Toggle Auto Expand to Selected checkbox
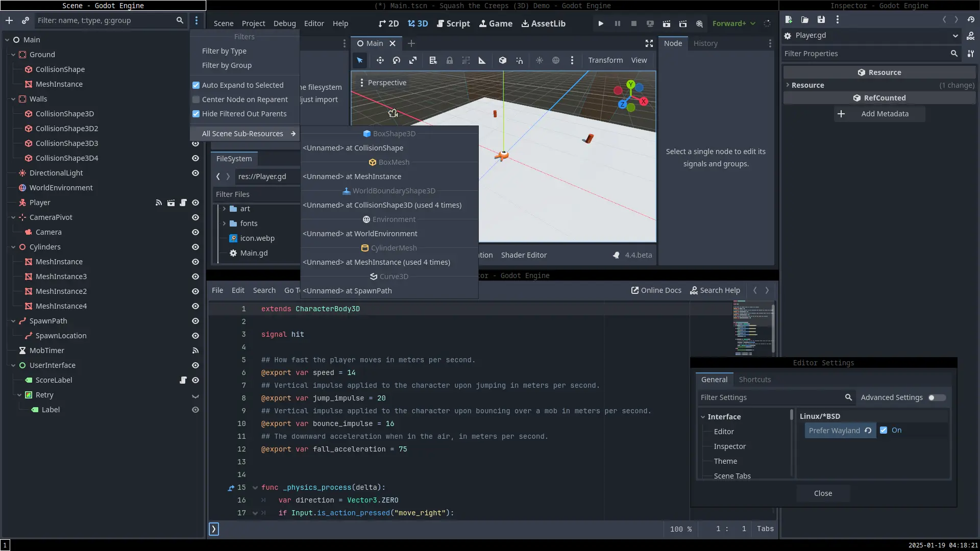This screenshot has height=551, width=980. tap(196, 85)
